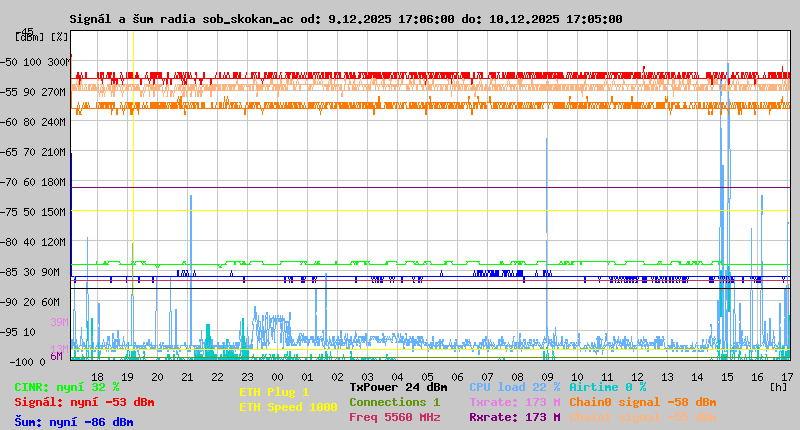Click the '[dBm] [%]' axis units header

click(41, 37)
